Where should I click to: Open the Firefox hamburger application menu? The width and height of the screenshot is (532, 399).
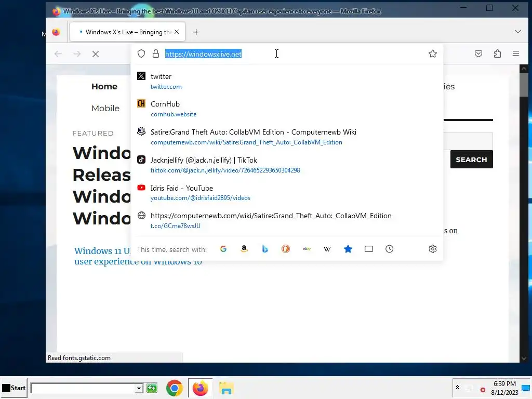point(516,54)
